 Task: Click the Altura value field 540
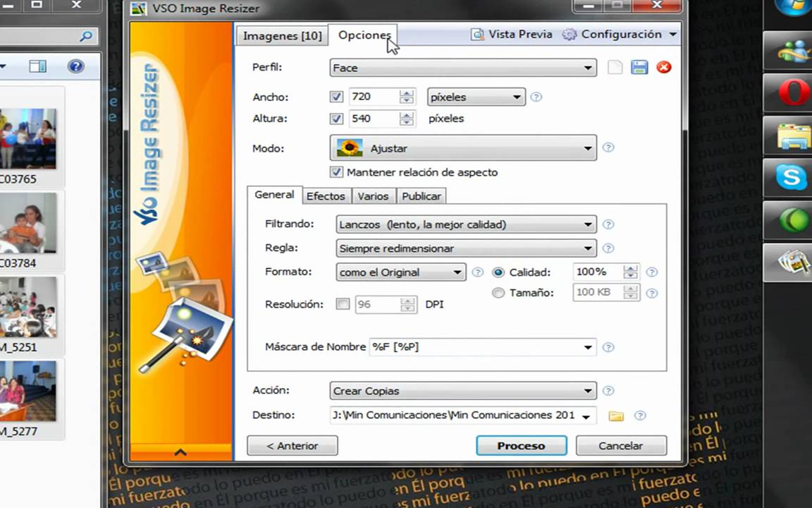point(374,119)
